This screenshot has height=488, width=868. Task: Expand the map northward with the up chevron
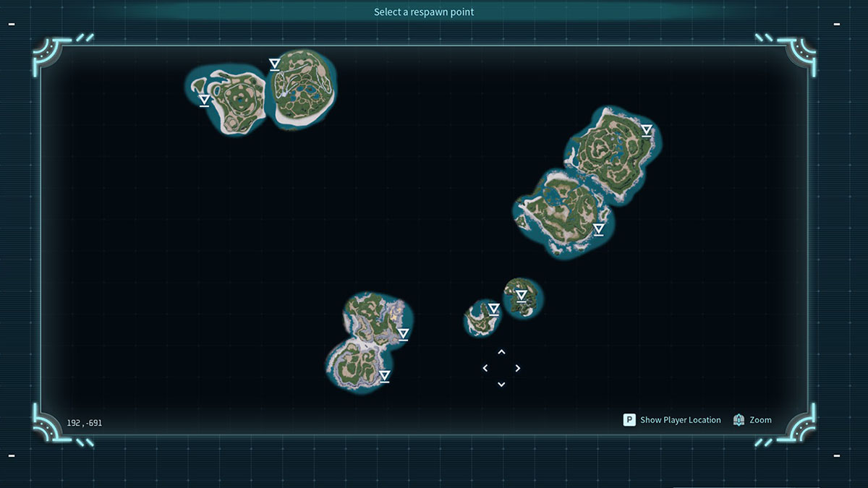click(501, 352)
